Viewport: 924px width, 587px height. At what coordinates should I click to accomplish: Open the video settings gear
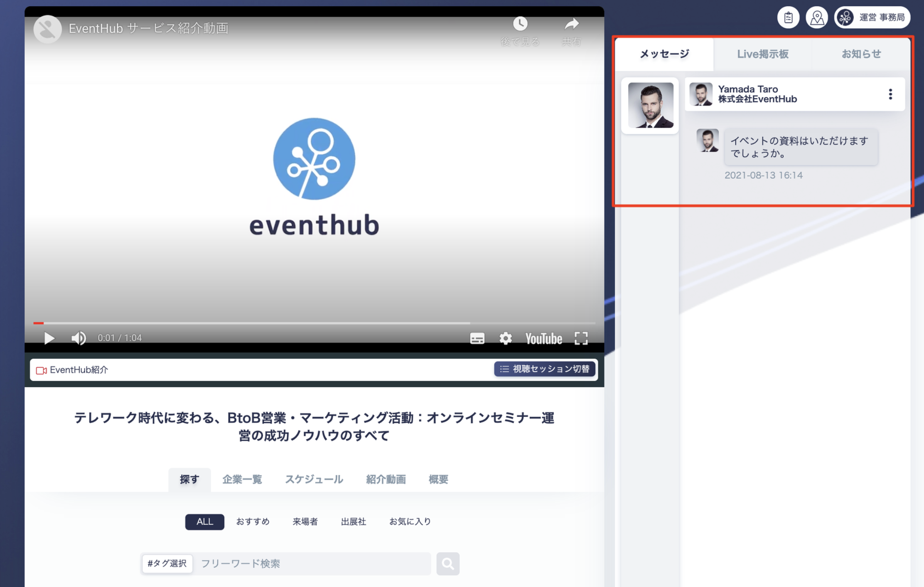[x=505, y=338]
